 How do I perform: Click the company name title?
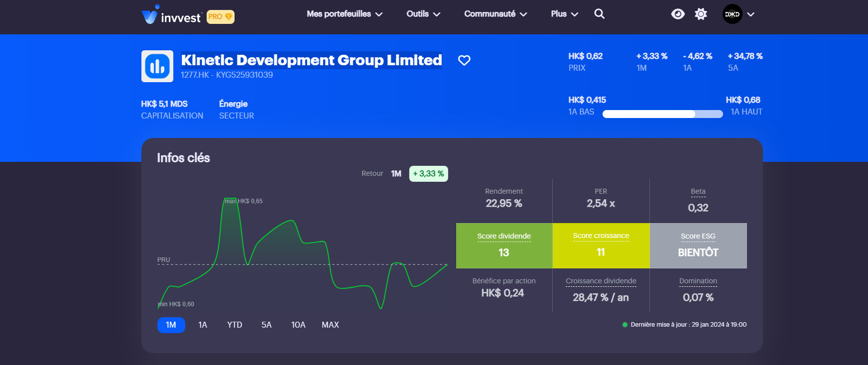click(x=311, y=60)
